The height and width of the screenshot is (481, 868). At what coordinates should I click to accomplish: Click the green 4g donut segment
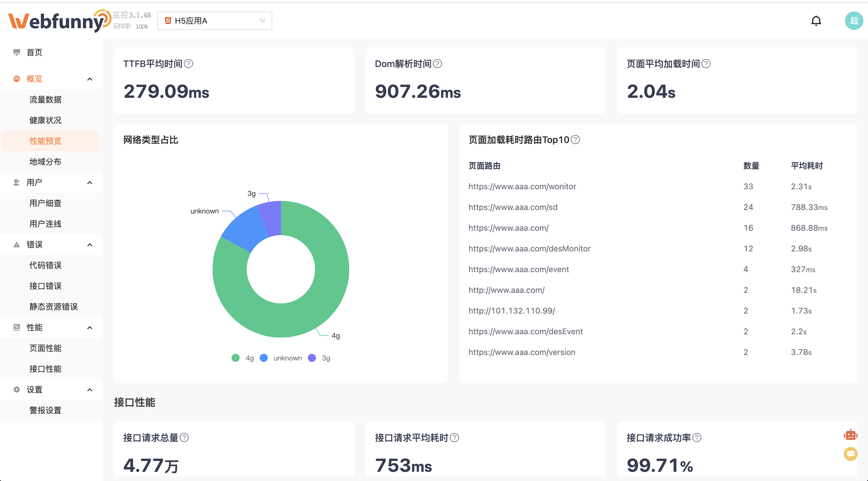[x=323, y=296]
